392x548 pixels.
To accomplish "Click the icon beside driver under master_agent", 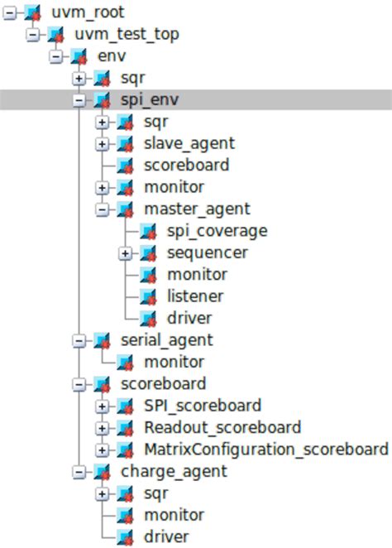I will 148,319.
